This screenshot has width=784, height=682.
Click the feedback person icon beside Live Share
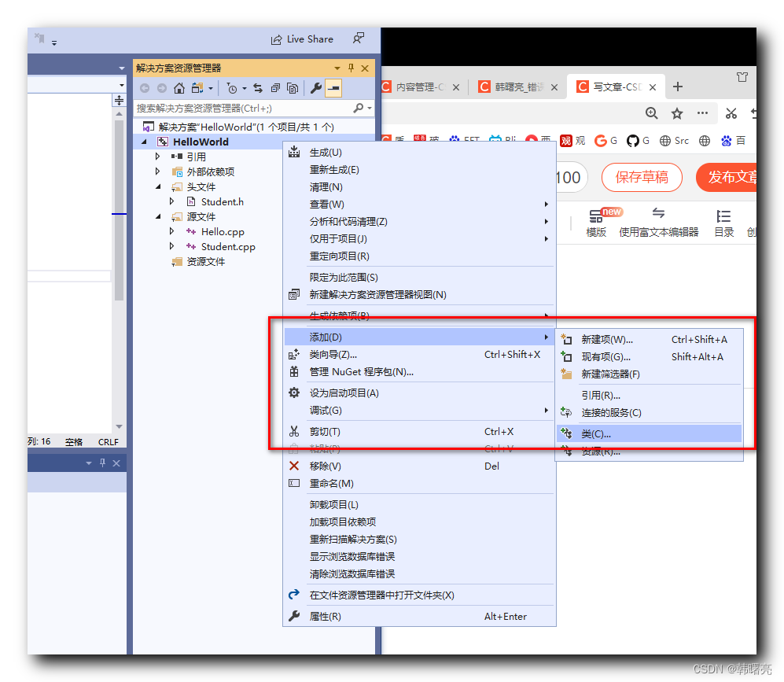tap(359, 39)
